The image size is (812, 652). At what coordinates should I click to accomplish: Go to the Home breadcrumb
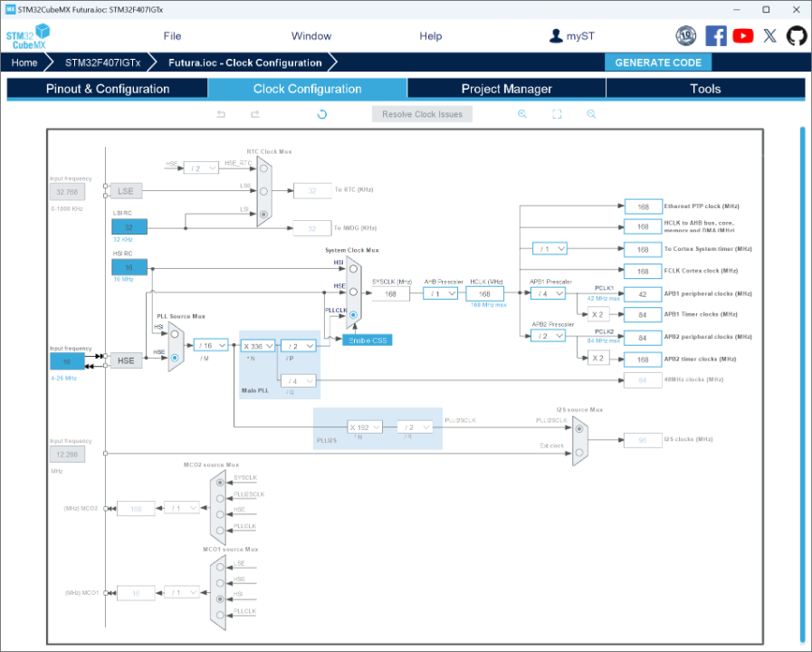[24, 62]
